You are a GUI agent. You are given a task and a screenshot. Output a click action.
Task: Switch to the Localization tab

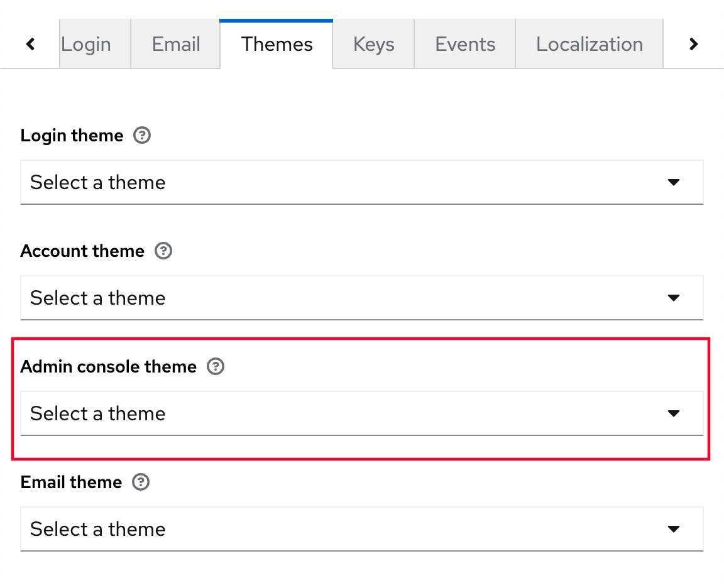(589, 44)
